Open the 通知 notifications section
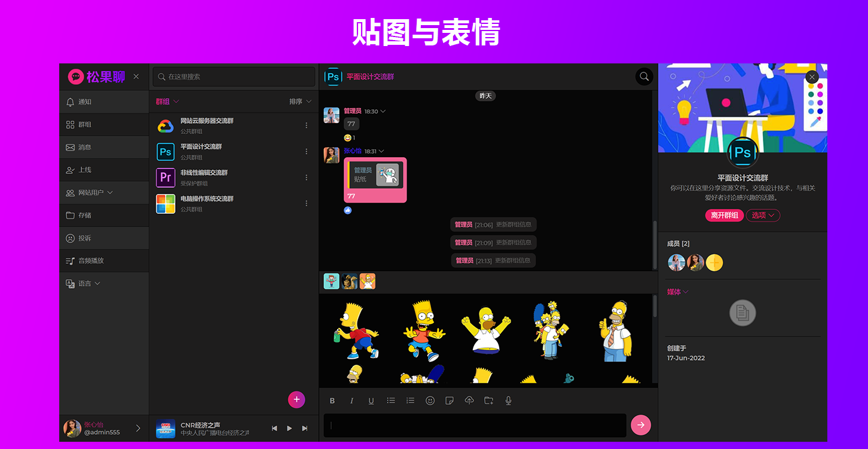This screenshot has height=449, width=868. pos(104,102)
